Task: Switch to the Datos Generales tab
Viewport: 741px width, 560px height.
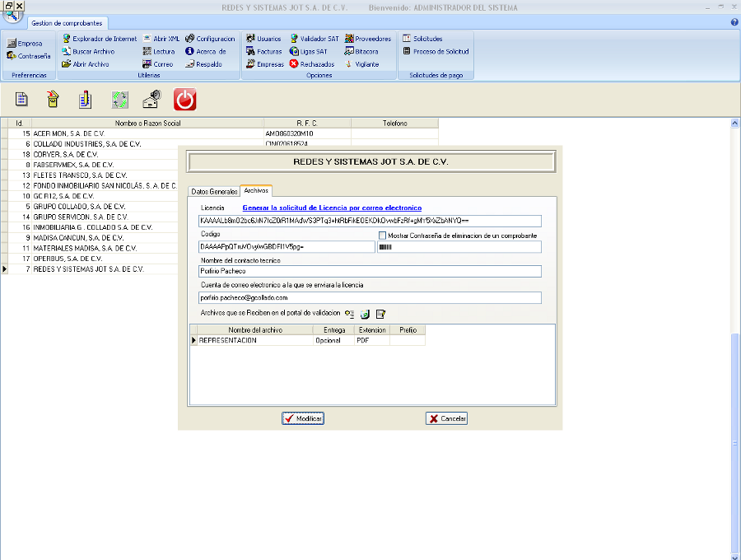Action: pyautogui.click(x=213, y=191)
